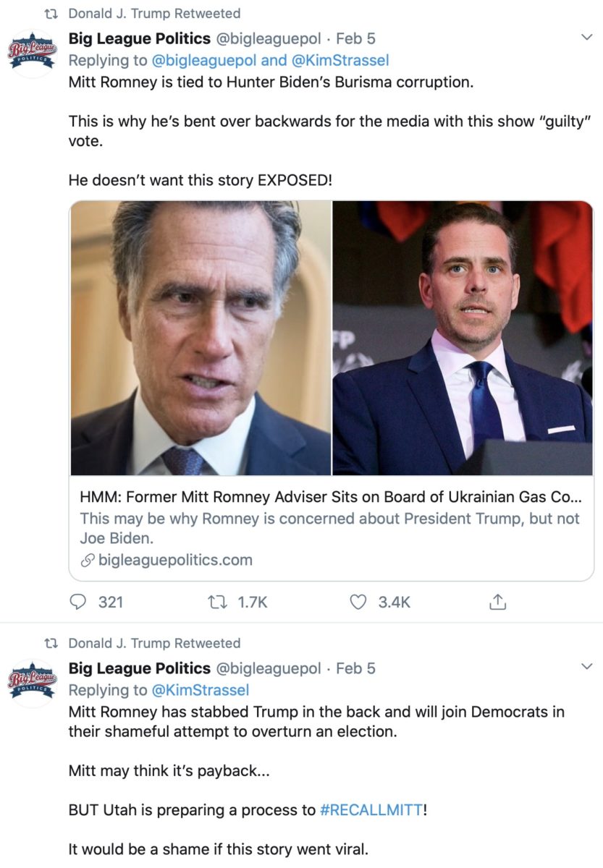Click the reply icon on first tweet
The width and height of the screenshot is (603, 868).
79,602
